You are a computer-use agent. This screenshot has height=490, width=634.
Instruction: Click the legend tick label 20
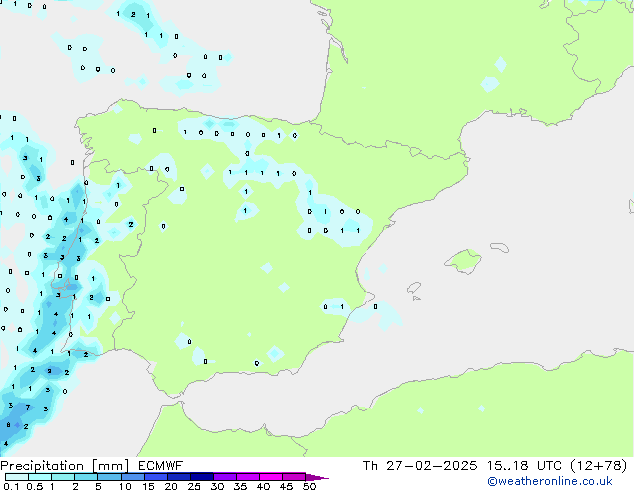click(171, 487)
